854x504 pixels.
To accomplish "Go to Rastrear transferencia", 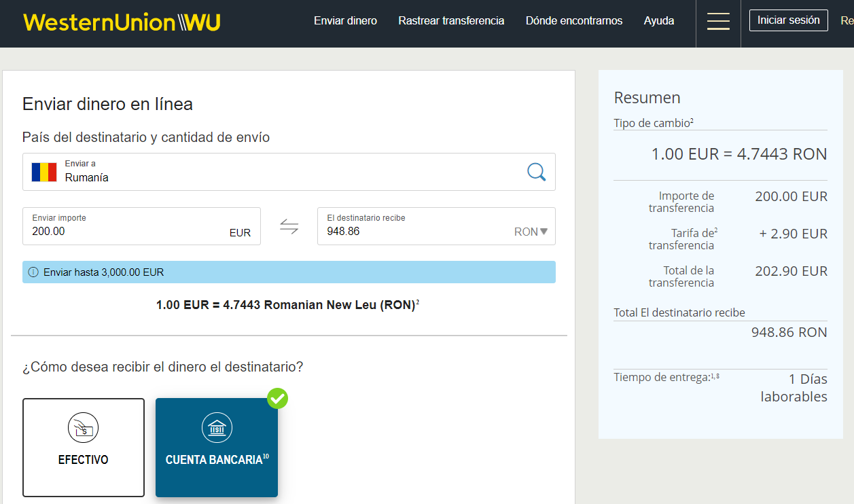I will [451, 21].
